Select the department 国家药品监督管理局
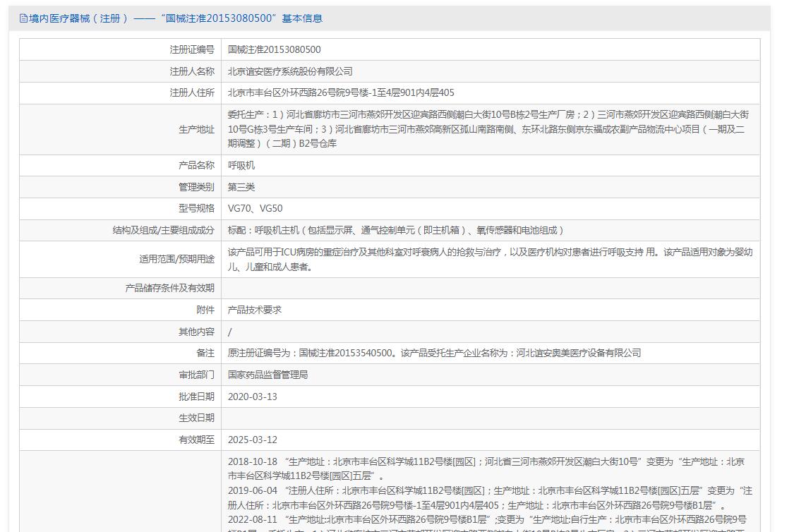794x532 pixels. [x=268, y=375]
